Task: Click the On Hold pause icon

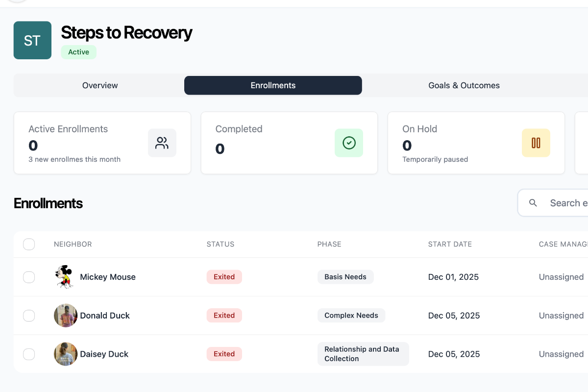Action: pos(536,143)
